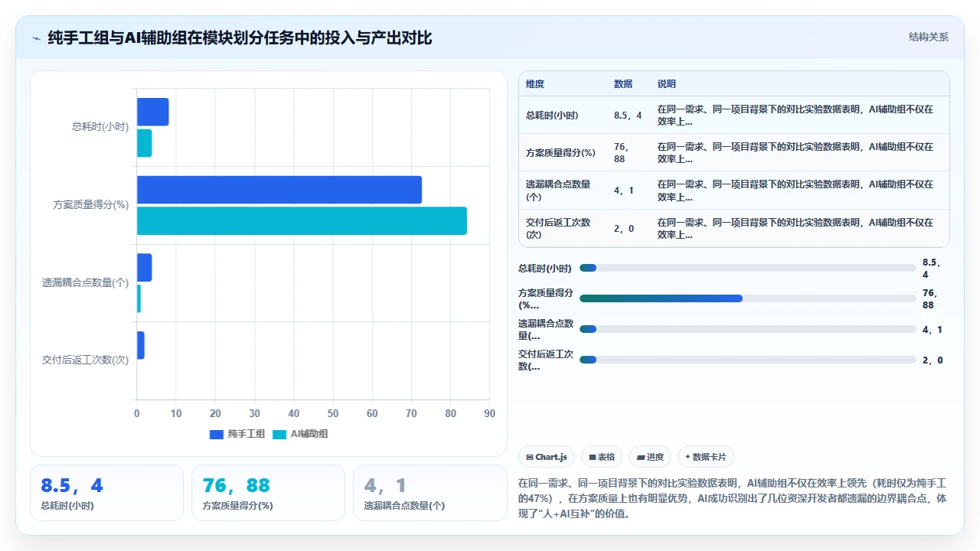This screenshot has height=551, width=980.
Task: Click the 总耗时 progress bar
Action: (748, 268)
